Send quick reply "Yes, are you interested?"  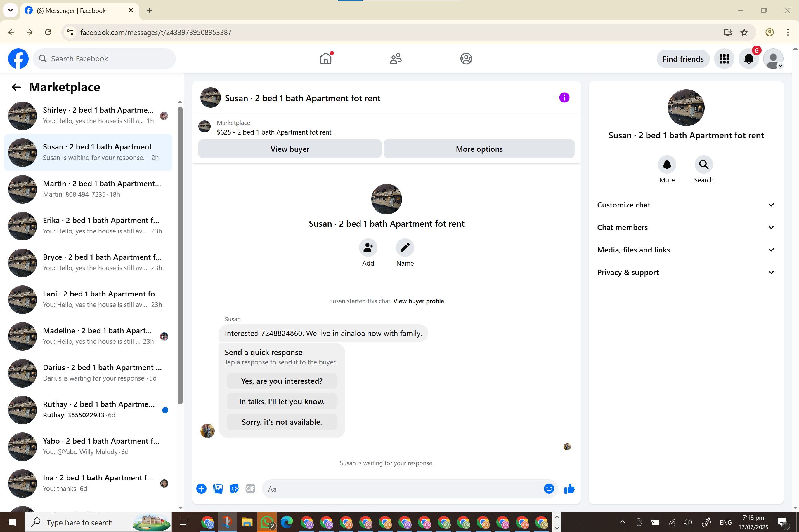point(282,381)
